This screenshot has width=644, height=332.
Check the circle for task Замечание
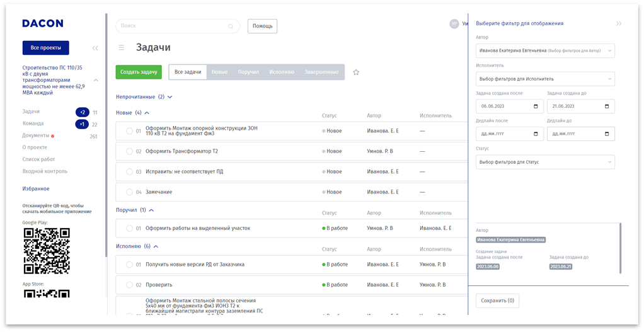coord(129,192)
